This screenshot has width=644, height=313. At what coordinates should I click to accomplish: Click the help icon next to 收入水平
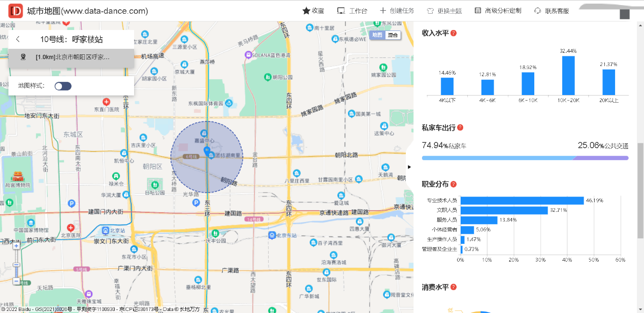pyautogui.click(x=454, y=33)
